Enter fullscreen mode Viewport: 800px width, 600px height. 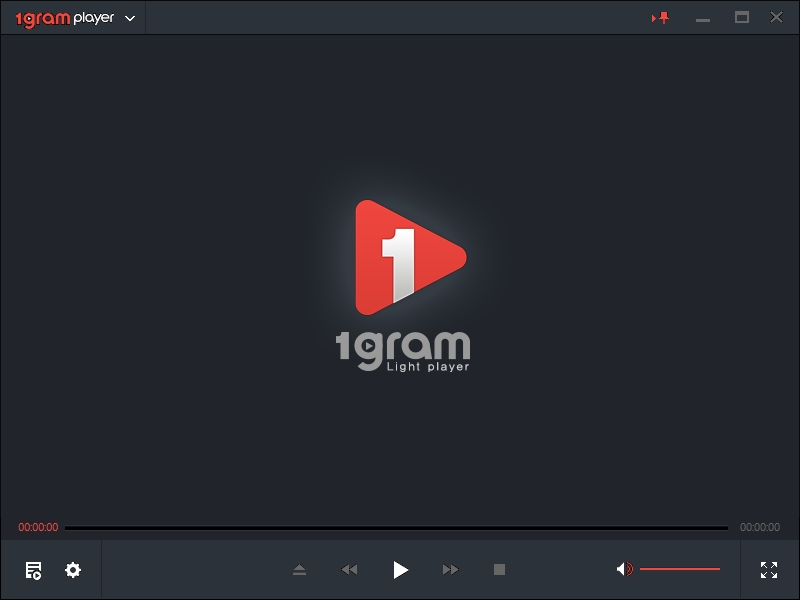coord(769,570)
